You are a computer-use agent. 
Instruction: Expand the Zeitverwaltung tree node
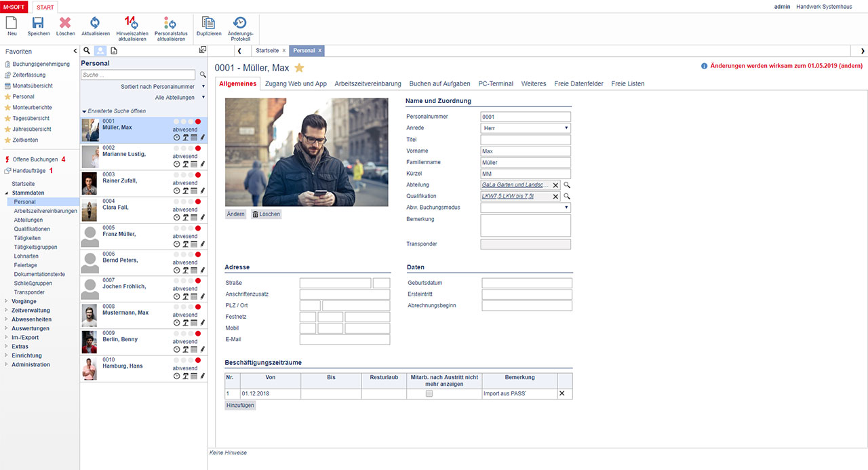[x=7, y=310]
